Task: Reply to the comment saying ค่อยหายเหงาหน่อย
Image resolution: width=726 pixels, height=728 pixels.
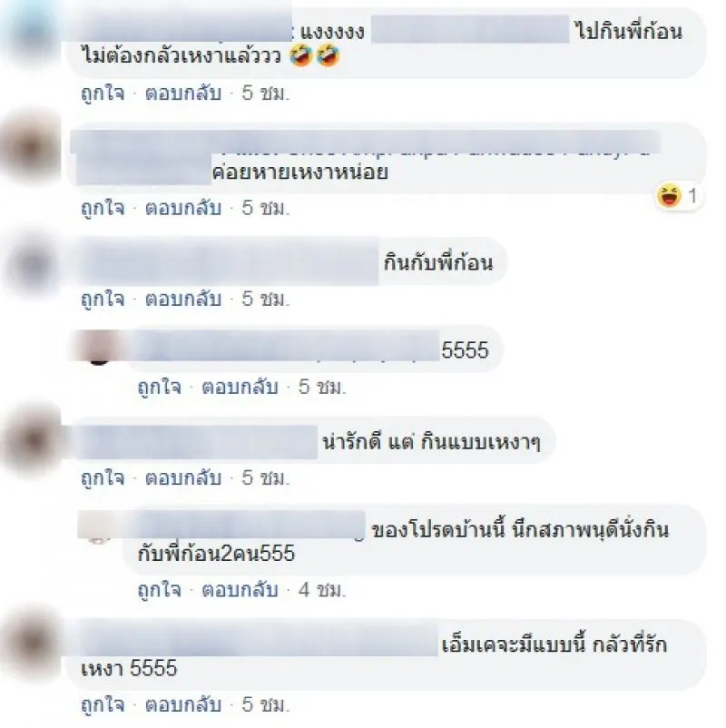Action: (183, 208)
